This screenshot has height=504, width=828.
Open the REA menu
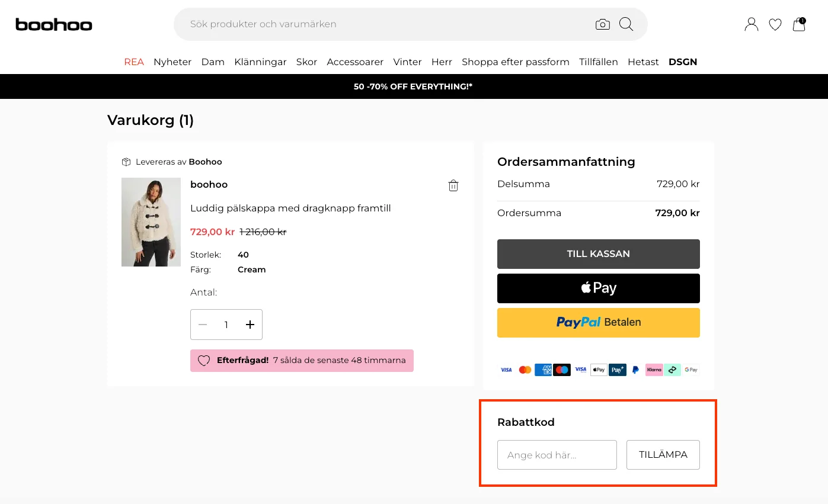[134, 62]
